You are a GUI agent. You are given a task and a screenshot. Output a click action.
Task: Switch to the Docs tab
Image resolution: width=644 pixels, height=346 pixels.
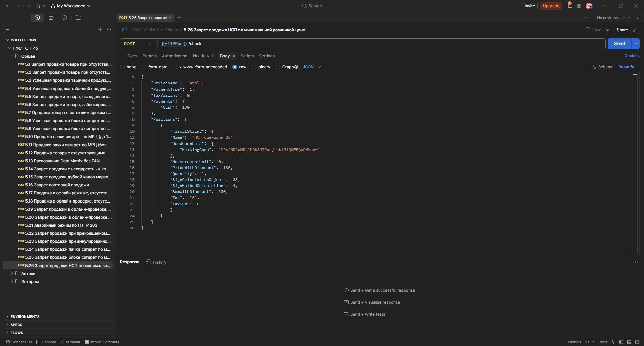(x=129, y=56)
